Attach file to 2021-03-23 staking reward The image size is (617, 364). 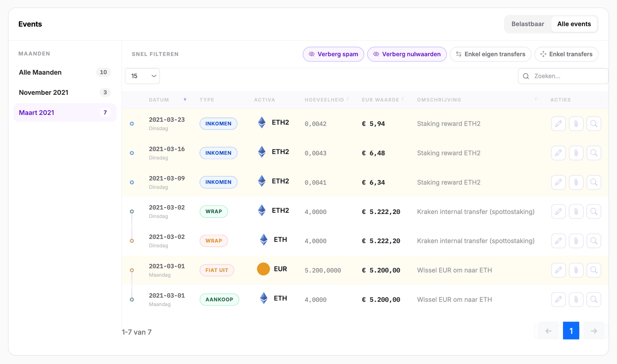[576, 124]
